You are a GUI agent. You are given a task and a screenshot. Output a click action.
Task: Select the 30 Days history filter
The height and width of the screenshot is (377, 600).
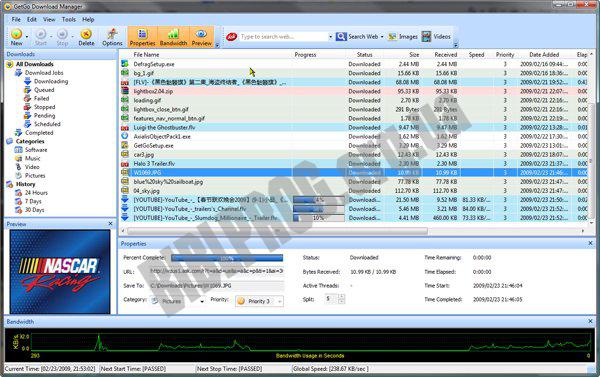(34, 210)
